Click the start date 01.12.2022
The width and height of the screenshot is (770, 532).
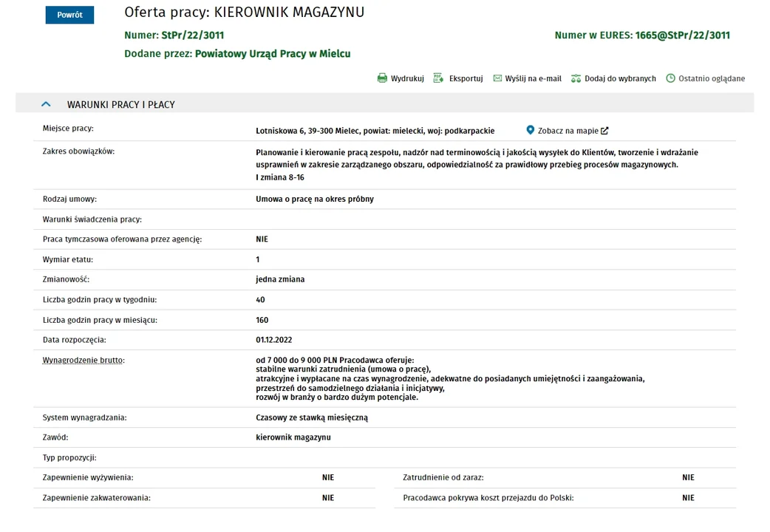click(274, 340)
